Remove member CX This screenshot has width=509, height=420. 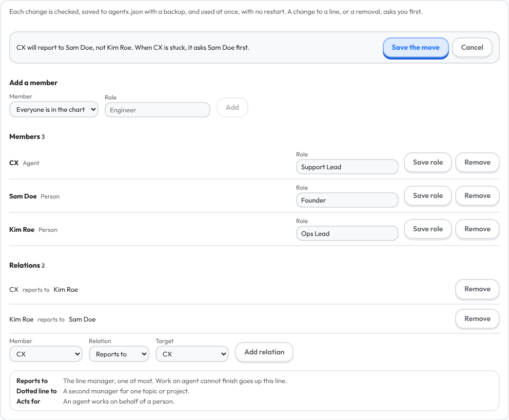pyautogui.click(x=477, y=163)
